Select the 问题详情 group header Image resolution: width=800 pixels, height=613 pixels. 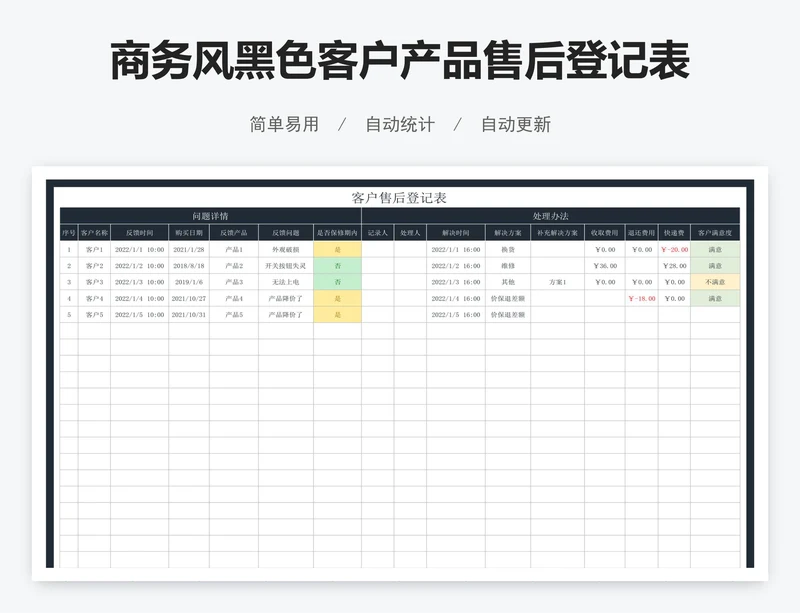211,216
